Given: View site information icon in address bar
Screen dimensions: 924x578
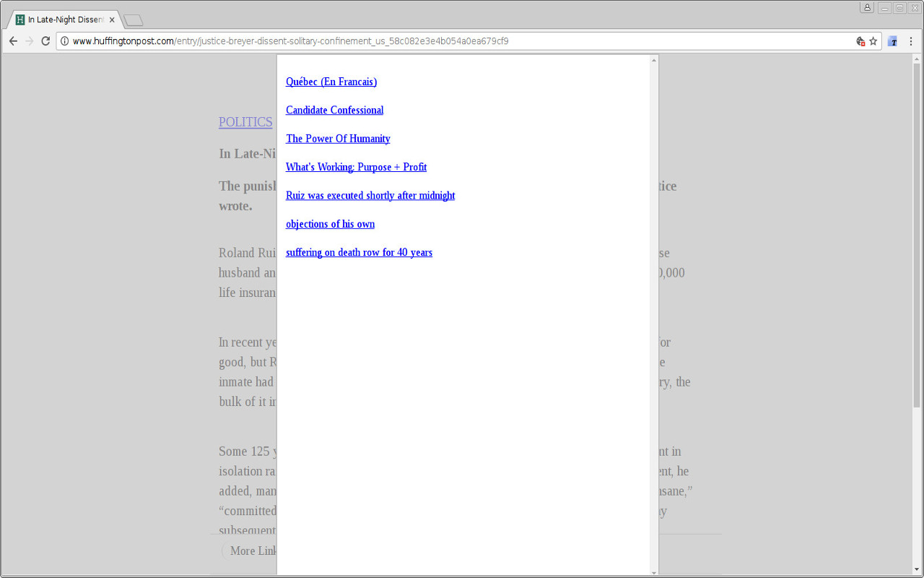Looking at the screenshot, I should coord(64,41).
